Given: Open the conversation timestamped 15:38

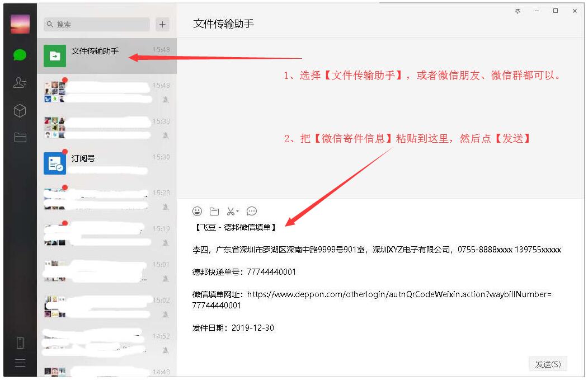Looking at the screenshot, I should pyautogui.click(x=107, y=128).
